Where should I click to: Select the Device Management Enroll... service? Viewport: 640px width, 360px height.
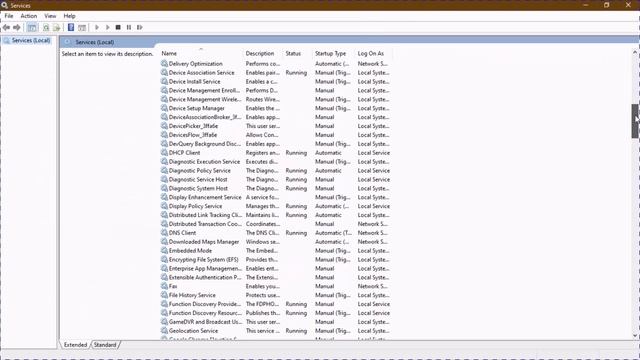click(x=276, y=91)
